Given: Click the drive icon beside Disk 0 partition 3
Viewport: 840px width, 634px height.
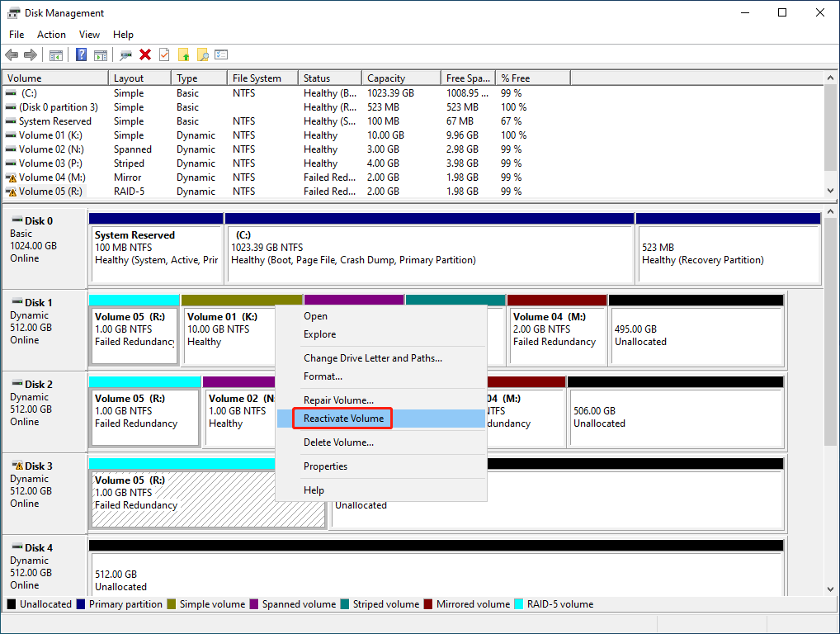Looking at the screenshot, I should click(11, 107).
